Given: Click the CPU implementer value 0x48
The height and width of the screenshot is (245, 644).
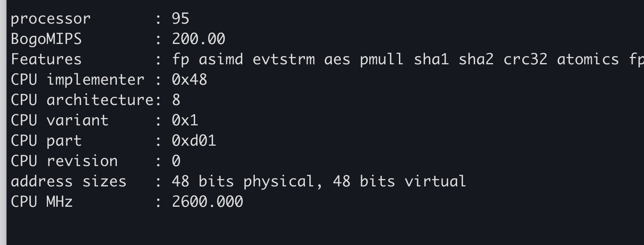Looking at the screenshot, I should pyautogui.click(x=189, y=80).
